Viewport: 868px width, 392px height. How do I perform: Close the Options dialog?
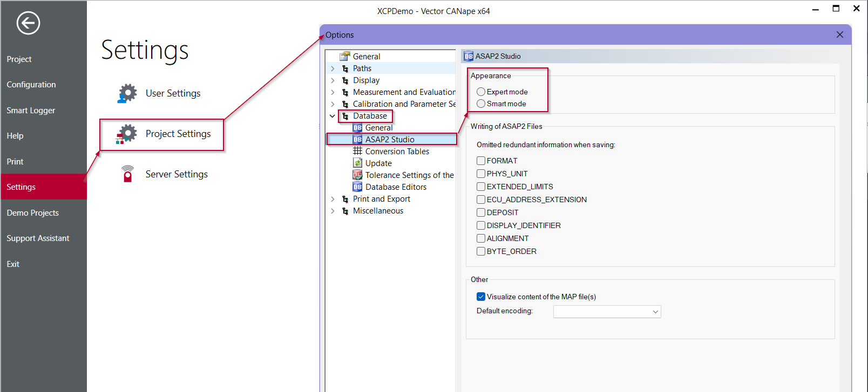pyautogui.click(x=839, y=35)
